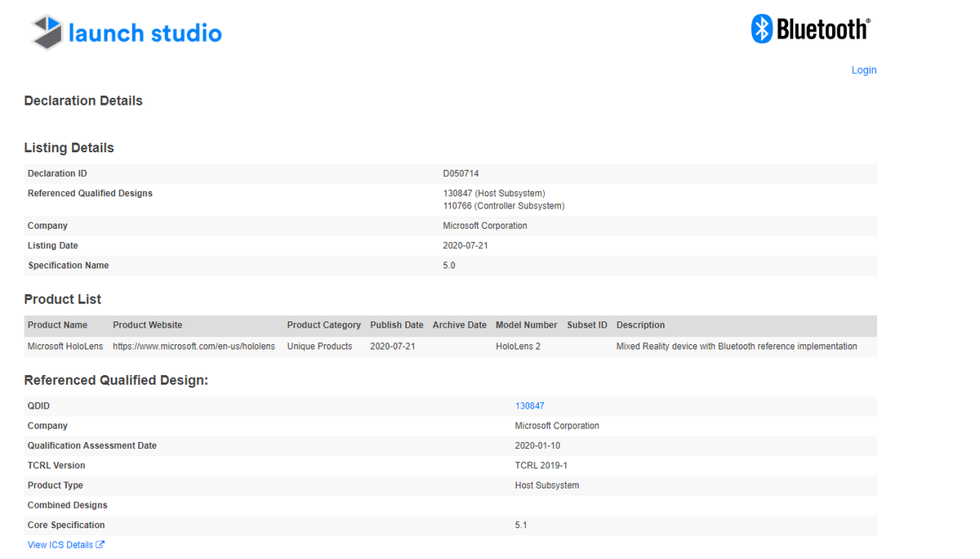Click the Microsoft HoloLens product name cell
The width and height of the screenshot is (980, 559).
pos(65,347)
